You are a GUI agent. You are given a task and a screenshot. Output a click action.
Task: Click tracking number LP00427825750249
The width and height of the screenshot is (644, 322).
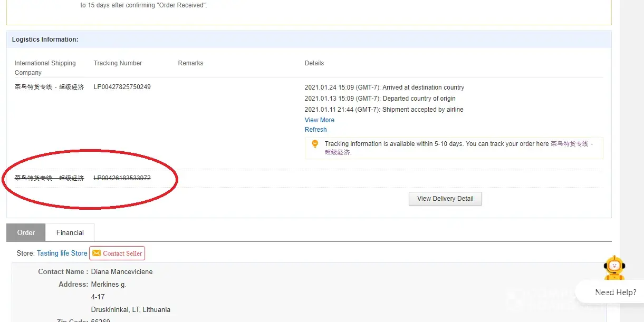pos(122,87)
